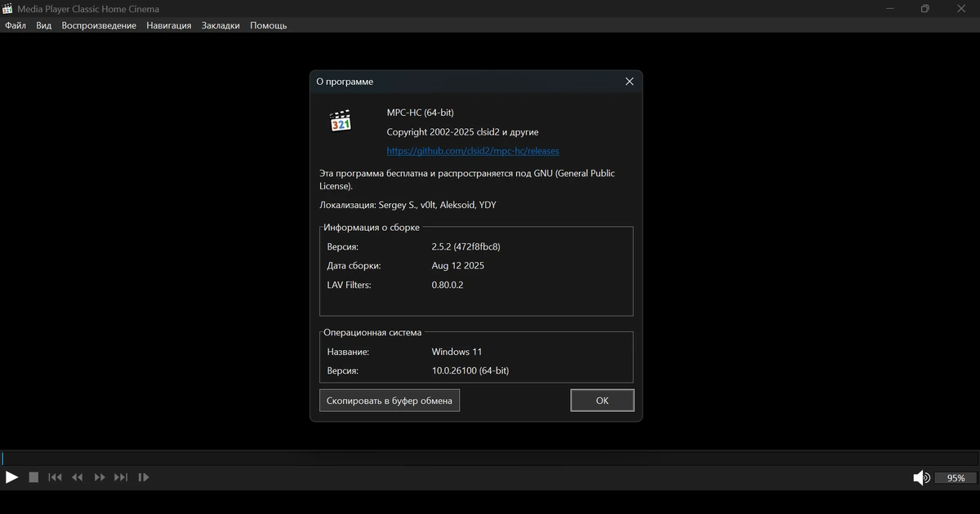The height and width of the screenshot is (514, 980).
Task: Increase playback speed with the fast-forward icon
Action: coord(100,477)
